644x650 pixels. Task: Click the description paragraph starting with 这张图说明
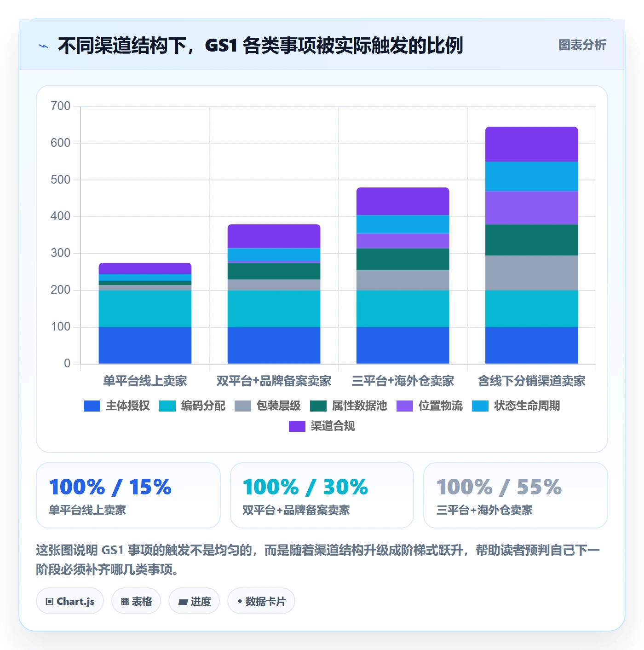[318, 560]
